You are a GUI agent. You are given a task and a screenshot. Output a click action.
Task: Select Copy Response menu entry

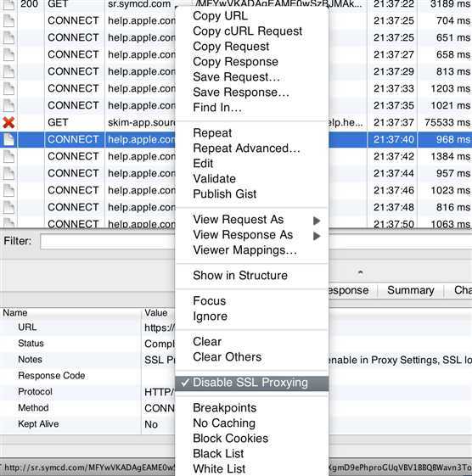tap(235, 62)
